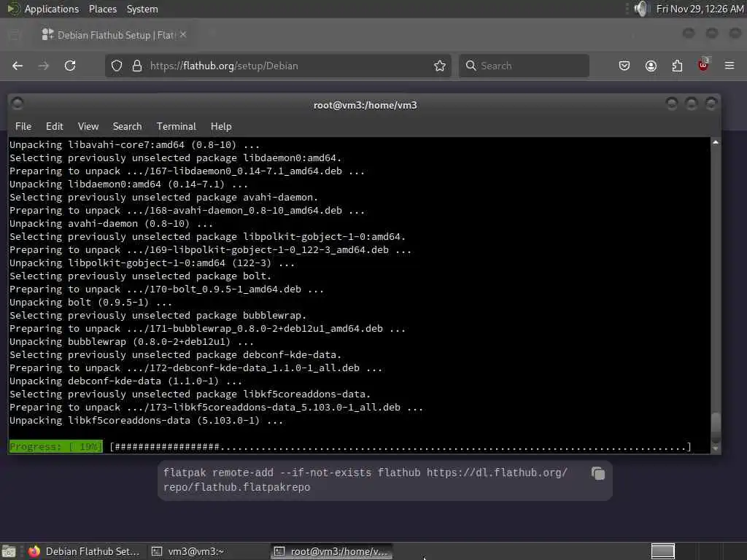Click 'Selecting previously unselected package bubblewrap.'
747x560 pixels.
[x=158, y=315]
